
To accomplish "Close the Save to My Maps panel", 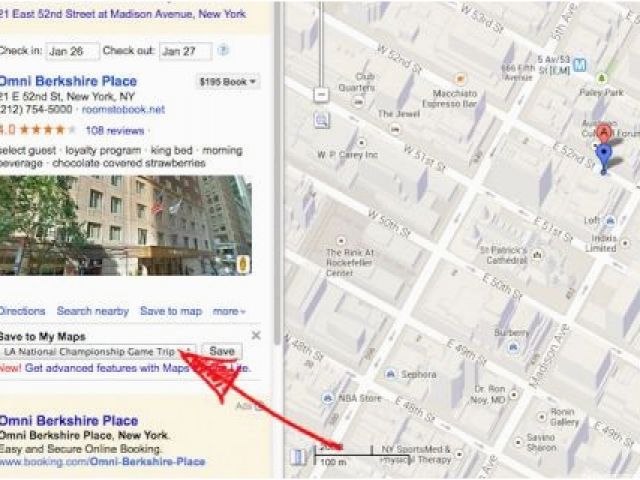I will click(x=256, y=335).
